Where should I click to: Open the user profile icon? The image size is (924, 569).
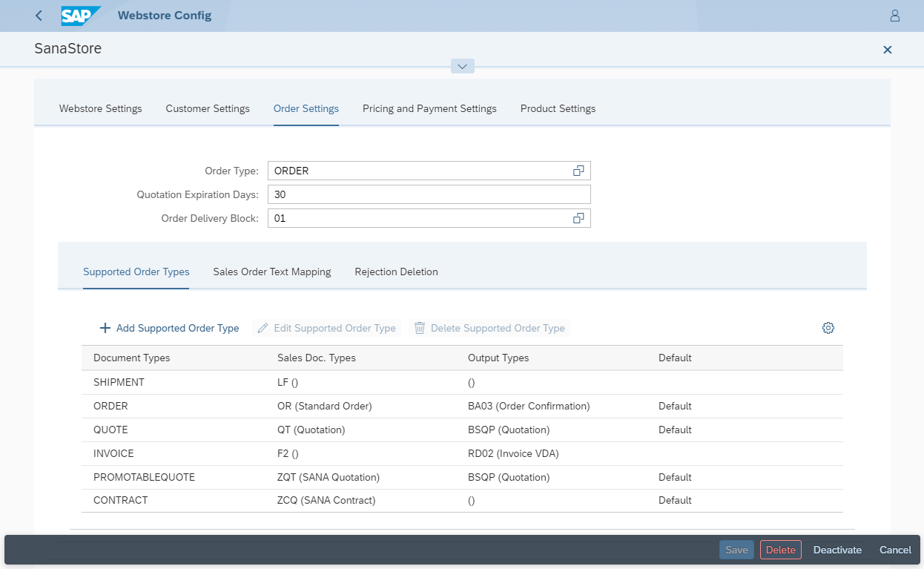(894, 16)
